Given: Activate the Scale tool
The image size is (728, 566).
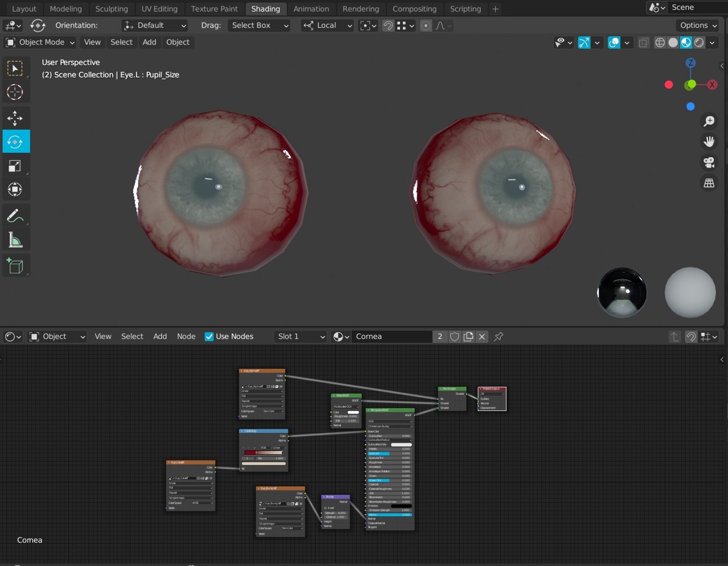Looking at the screenshot, I should pyautogui.click(x=15, y=166).
